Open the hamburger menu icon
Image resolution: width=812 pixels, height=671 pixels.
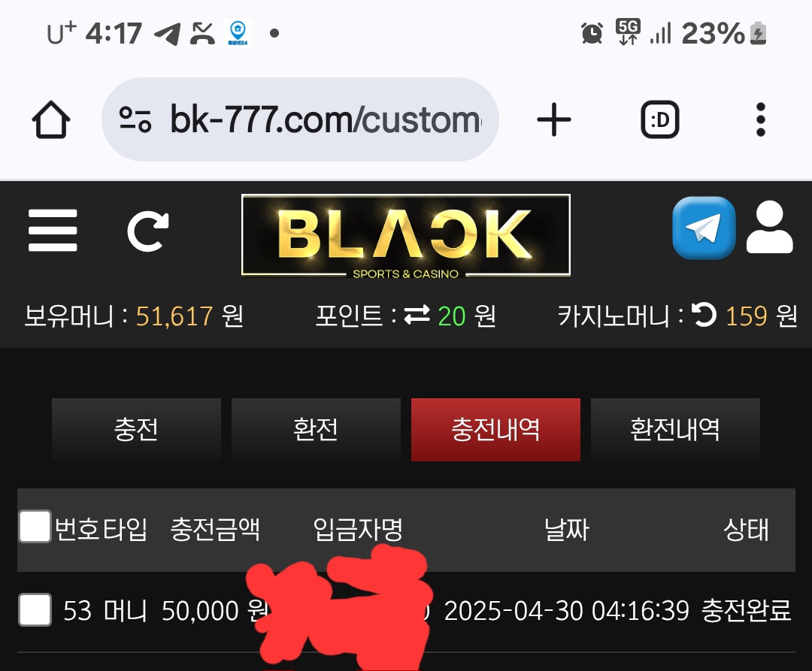[53, 230]
